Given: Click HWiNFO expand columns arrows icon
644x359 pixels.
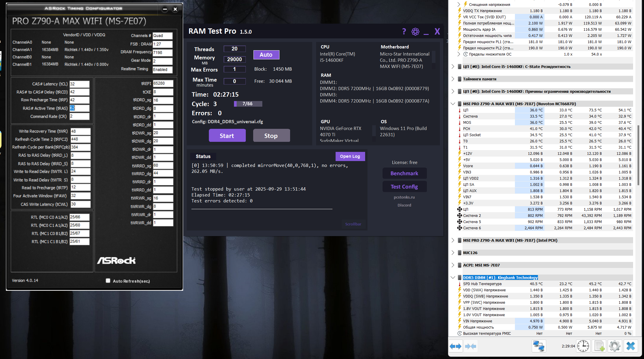Looking at the screenshot, I should point(455,346).
